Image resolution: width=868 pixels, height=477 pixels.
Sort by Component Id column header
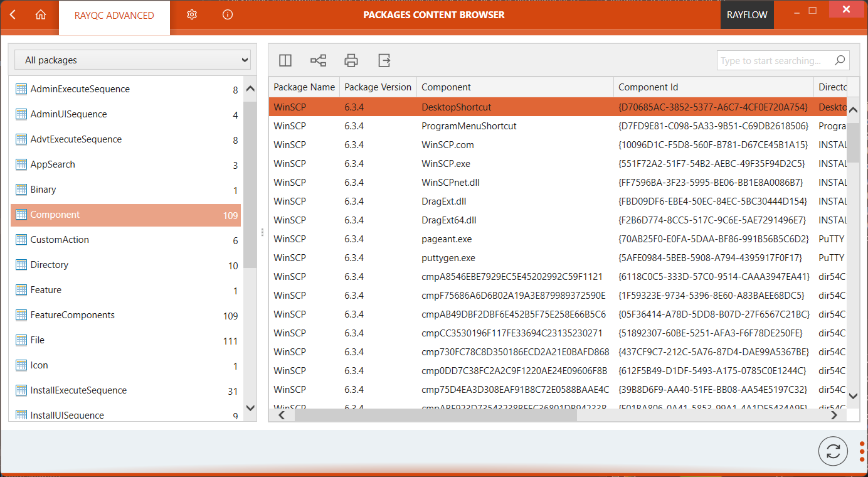714,87
